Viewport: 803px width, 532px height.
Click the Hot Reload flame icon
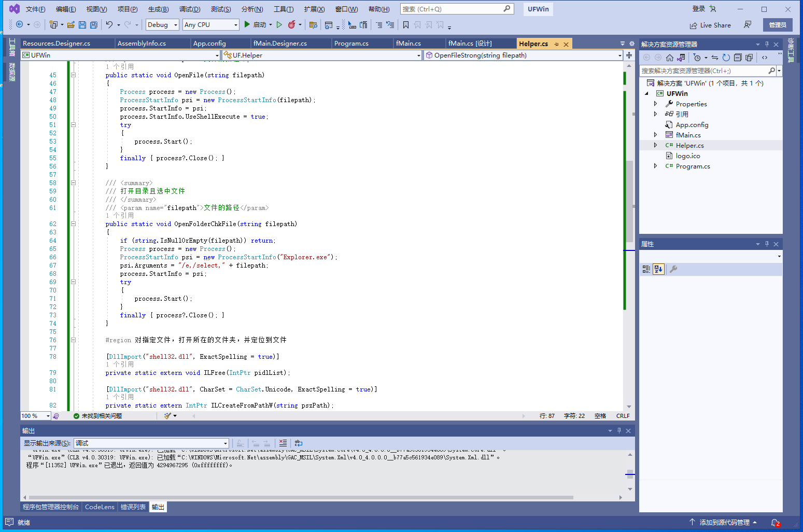292,24
